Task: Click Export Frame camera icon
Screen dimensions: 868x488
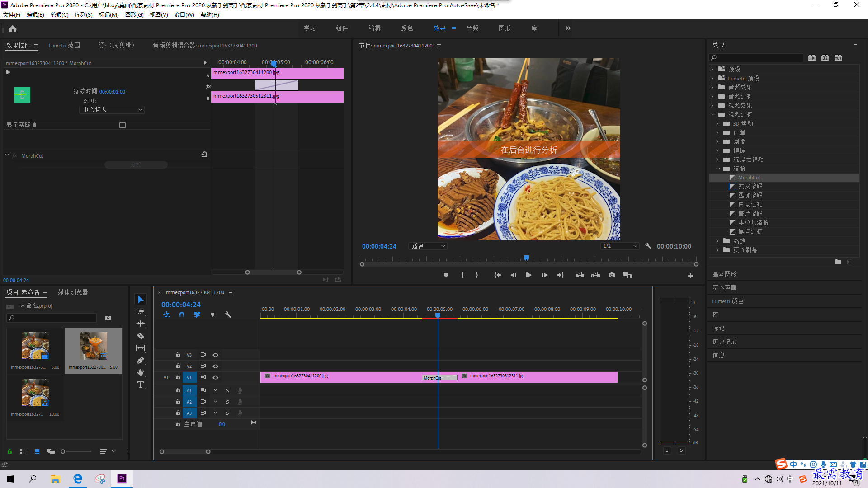Action: 612,275
